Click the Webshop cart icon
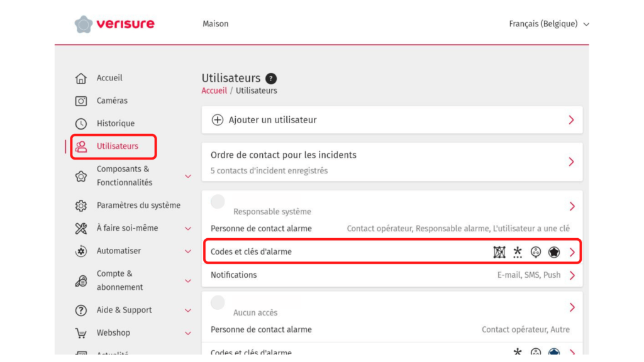 pos(81,333)
